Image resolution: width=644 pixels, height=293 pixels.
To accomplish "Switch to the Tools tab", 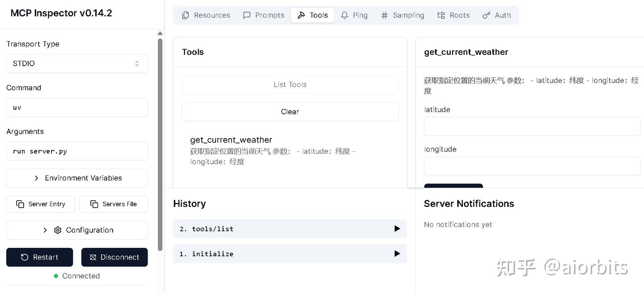I will (x=313, y=15).
